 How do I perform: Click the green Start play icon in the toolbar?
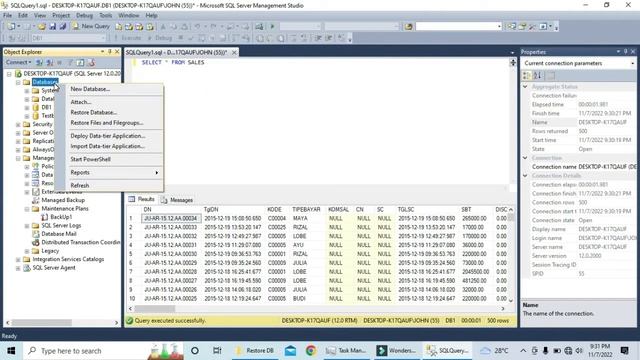272,27
